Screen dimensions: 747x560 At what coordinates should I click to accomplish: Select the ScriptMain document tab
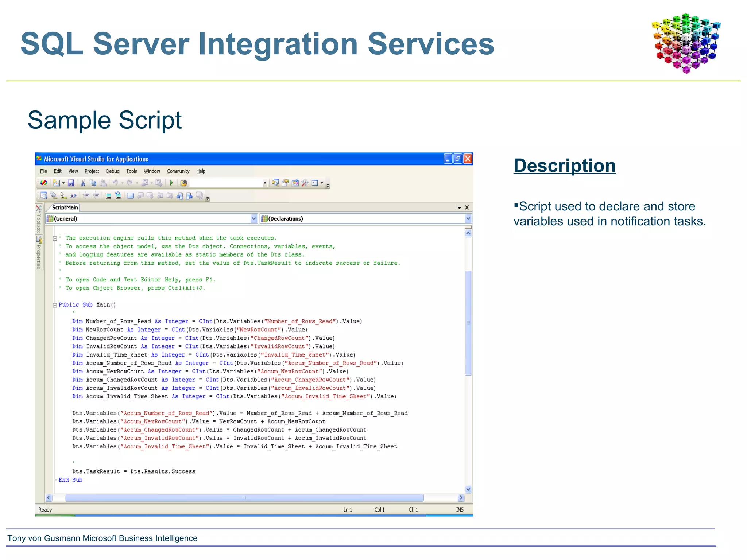tap(65, 207)
